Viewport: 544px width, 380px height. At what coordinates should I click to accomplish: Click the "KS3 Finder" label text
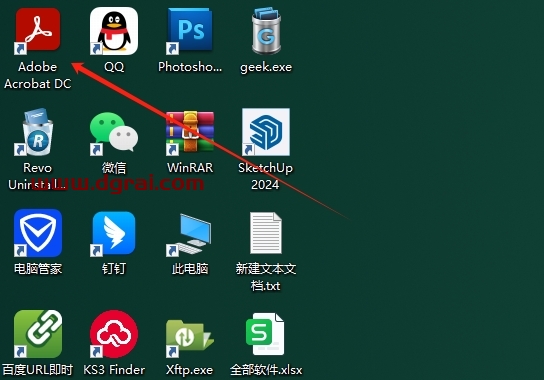tap(114, 370)
